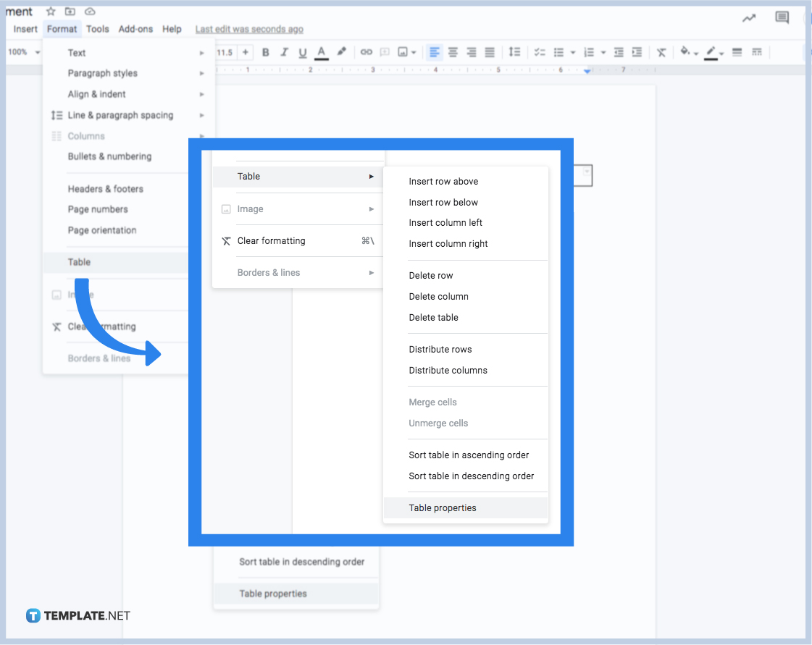The height and width of the screenshot is (645, 812).
Task: Open the Tools menu
Action: point(97,29)
